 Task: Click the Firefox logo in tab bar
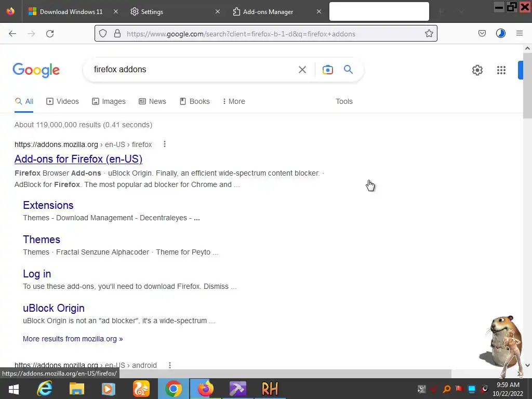pos(10,11)
